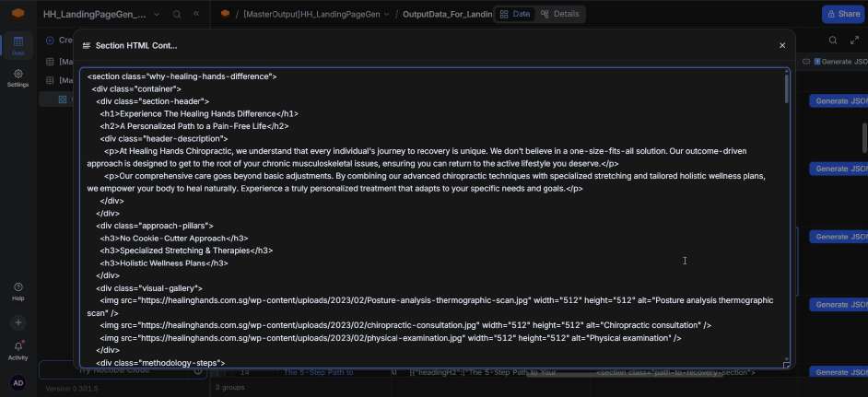Viewport: 868px width, 397px height.
Task: Click the div class section-header line
Action: 152,101
